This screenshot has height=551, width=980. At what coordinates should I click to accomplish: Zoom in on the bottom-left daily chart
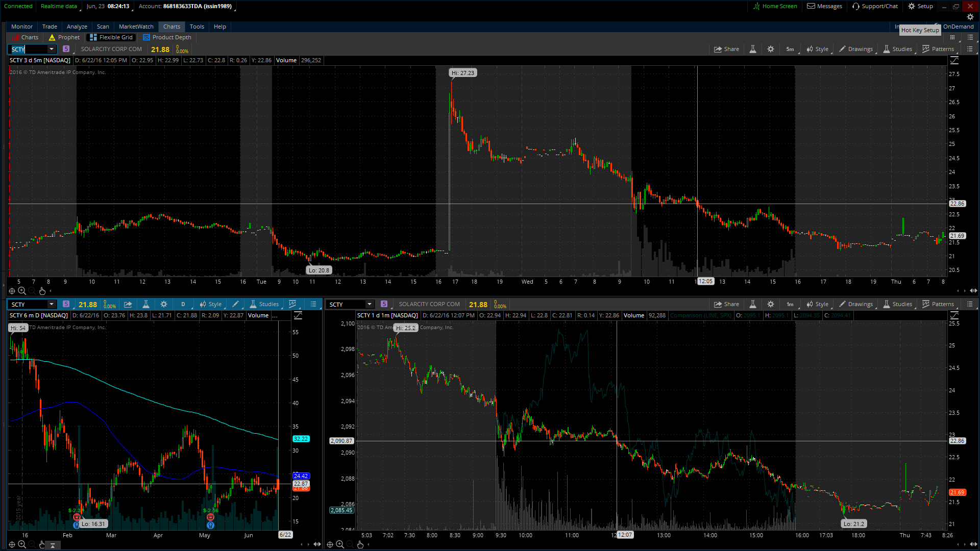22,544
